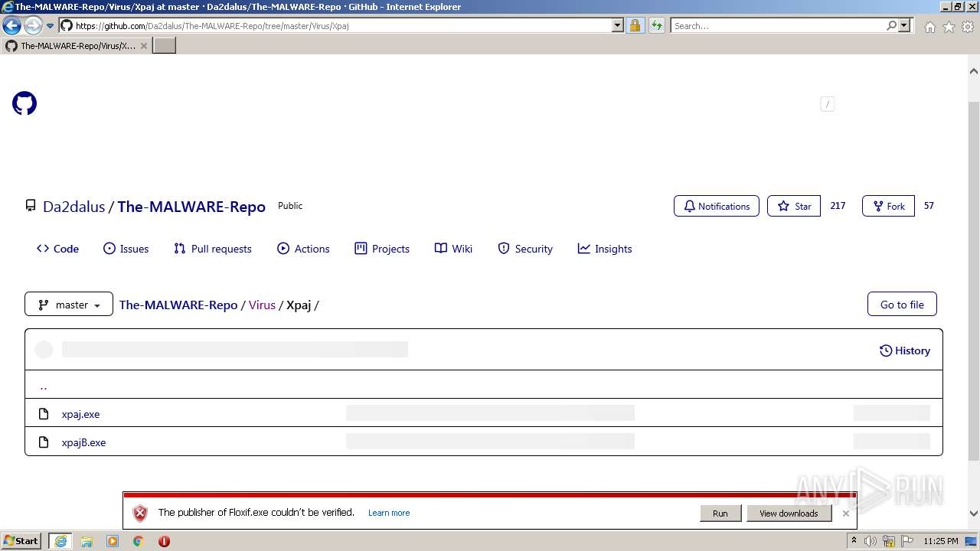The height and width of the screenshot is (551, 980).
Task: Go back with the browser Back arrow
Action: click(11, 25)
